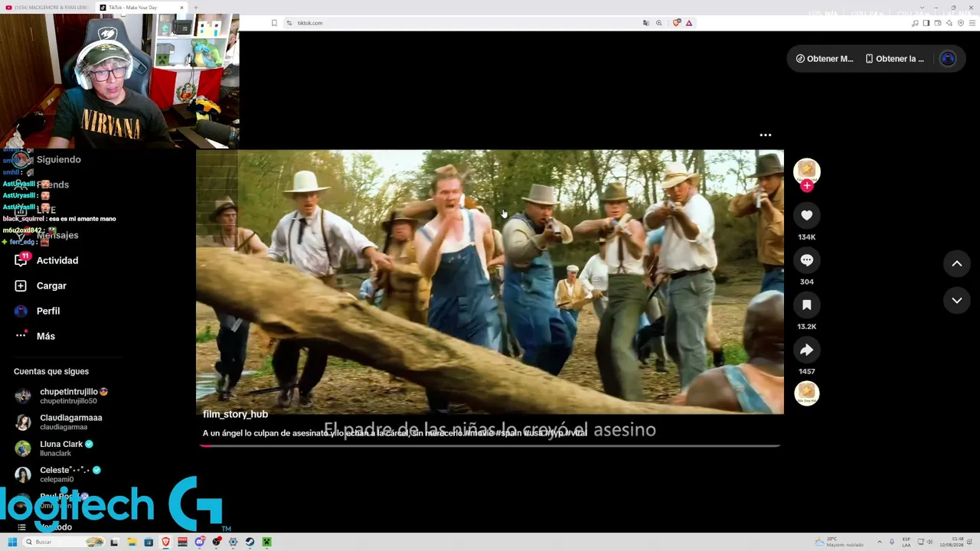This screenshot has height=551, width=980.
Task: Expand the Más menu item
Action: point(46,336)
